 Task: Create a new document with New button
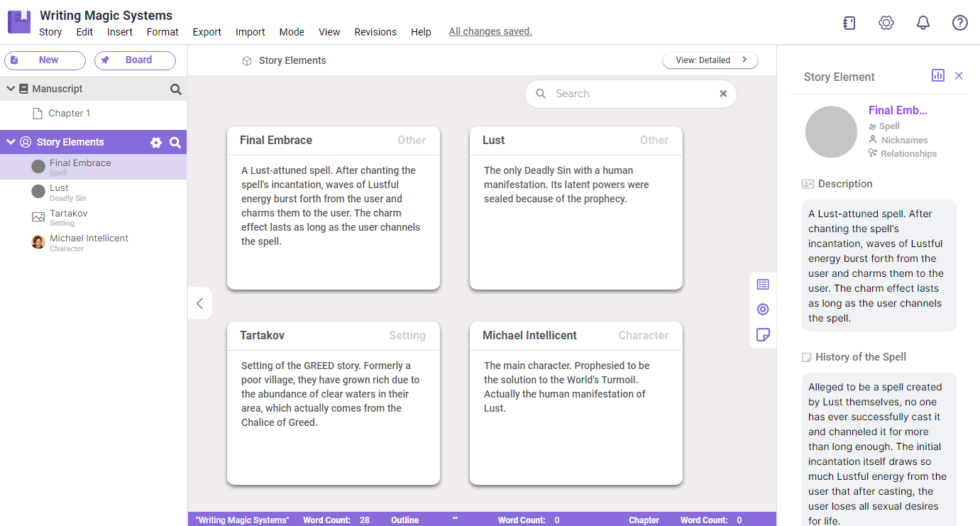(45, 60)
